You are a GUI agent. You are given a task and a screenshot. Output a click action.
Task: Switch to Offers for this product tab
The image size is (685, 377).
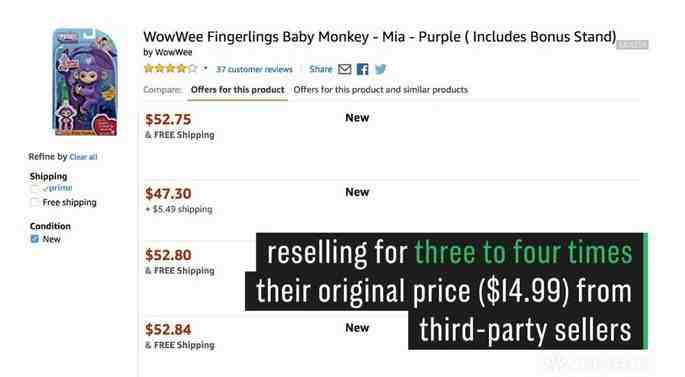[237, 90]
